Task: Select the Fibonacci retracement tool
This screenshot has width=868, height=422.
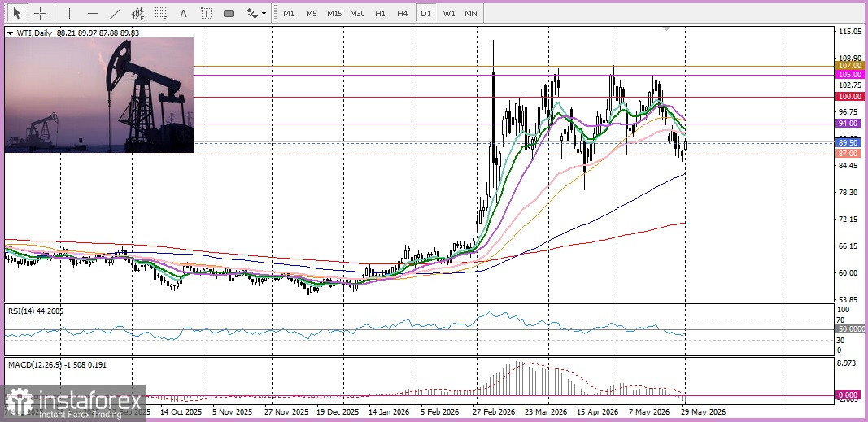Action: [161, 13]
